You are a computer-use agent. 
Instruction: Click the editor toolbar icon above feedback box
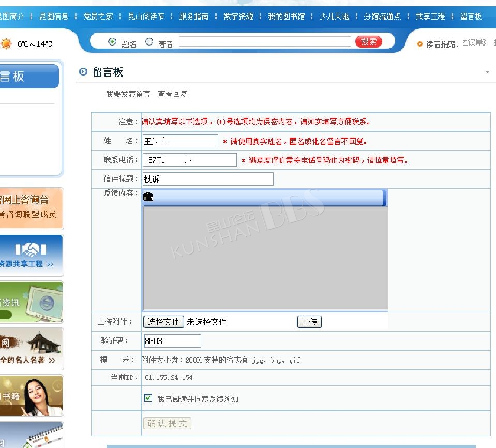[x=148, y=197]
